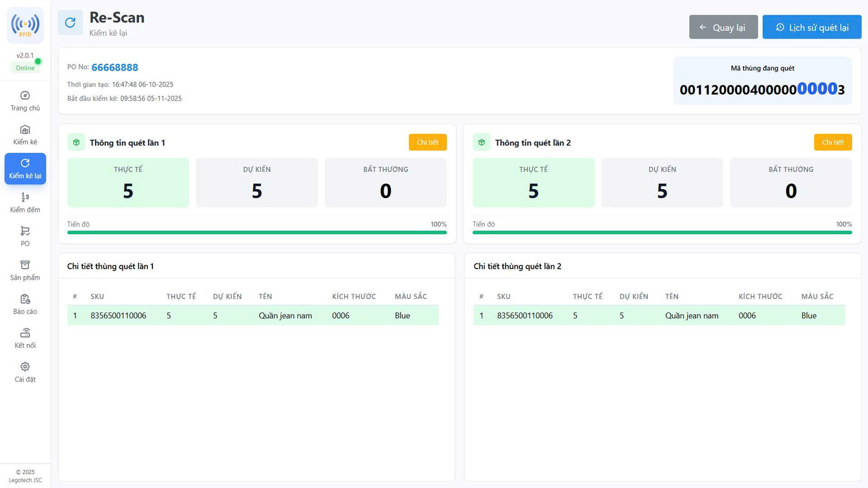Click the Re-Scan refresh icon in header
This screenshot has width=868, height=488.
click(x=70, y=23)
